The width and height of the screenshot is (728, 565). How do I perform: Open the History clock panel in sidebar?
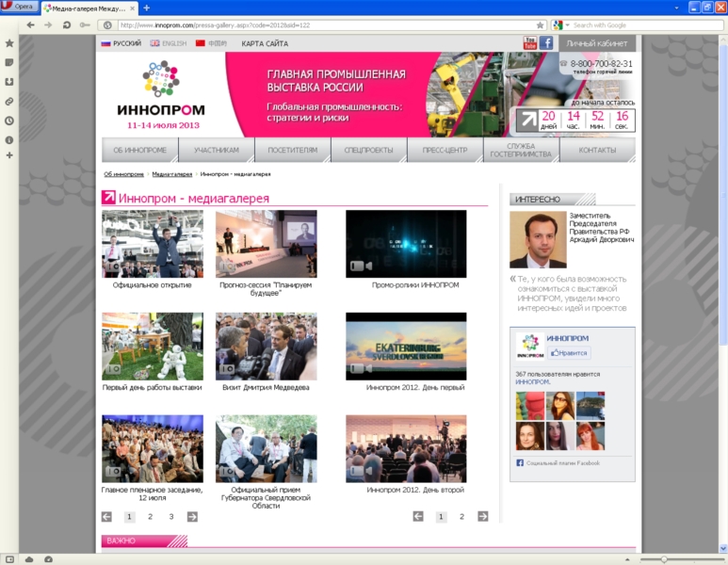9,121
